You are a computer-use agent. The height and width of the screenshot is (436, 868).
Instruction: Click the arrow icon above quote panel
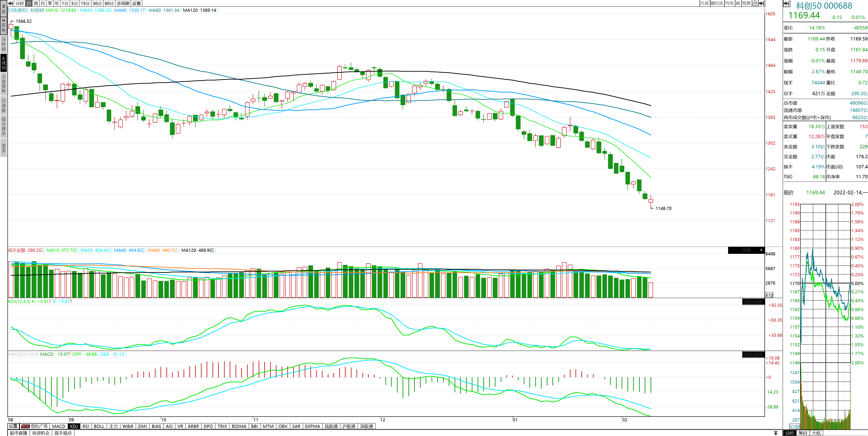(x=786, y=3)
